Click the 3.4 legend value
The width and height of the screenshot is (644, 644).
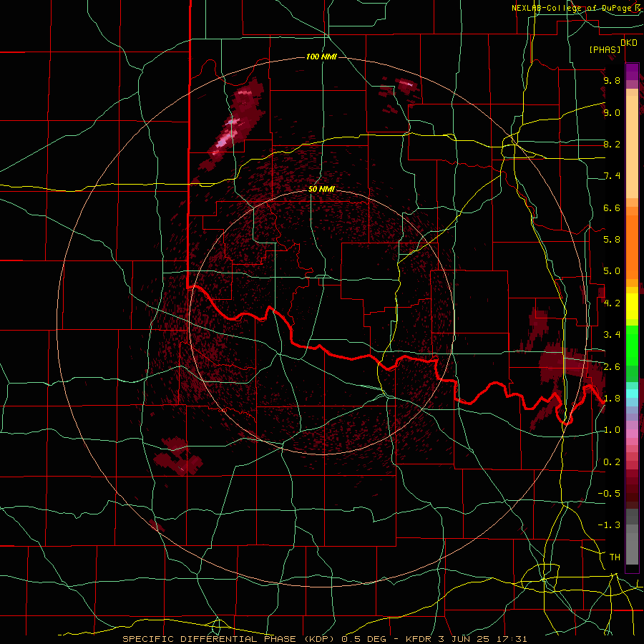(x=612, y=335)
